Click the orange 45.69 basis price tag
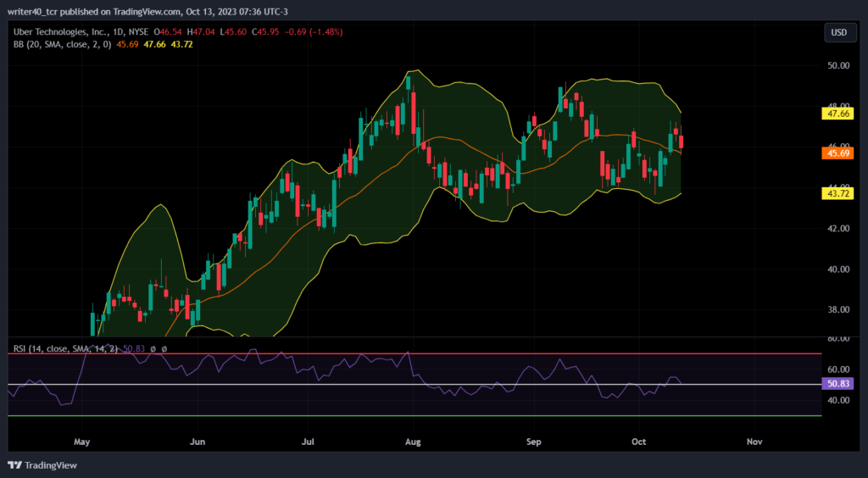This screenshot has width=868, height=478. pyautogui.click(x=837, y=153)
